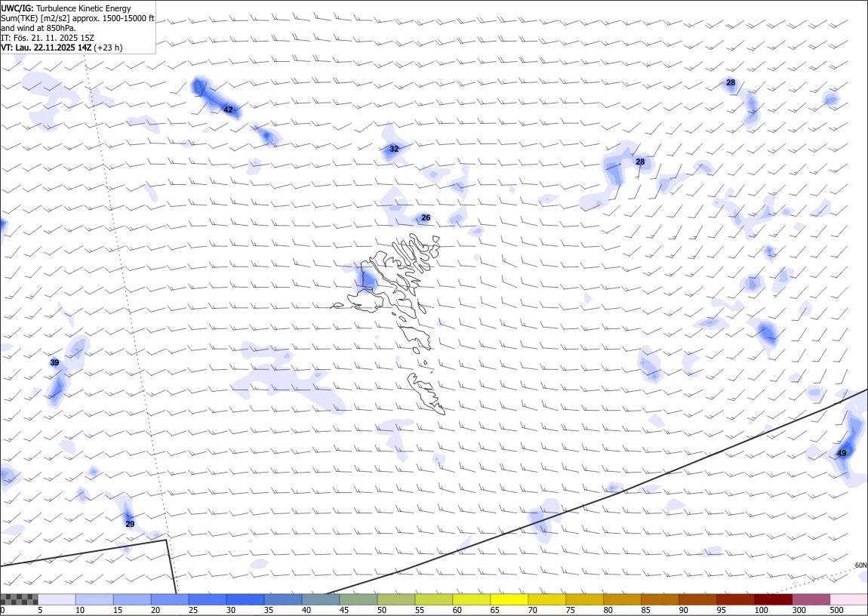This screenshot has width=868, height=616.
Task: Pick the 95–100 dark red scale segment
Action: click(x=735, y=599)
